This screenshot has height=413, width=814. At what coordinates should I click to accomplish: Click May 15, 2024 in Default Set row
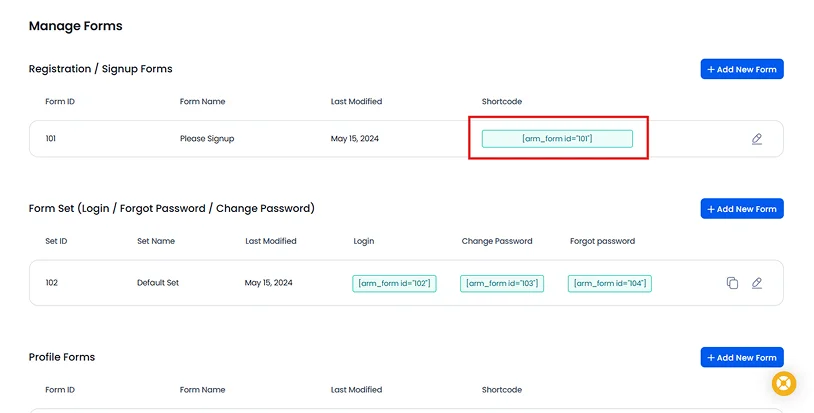268,283
